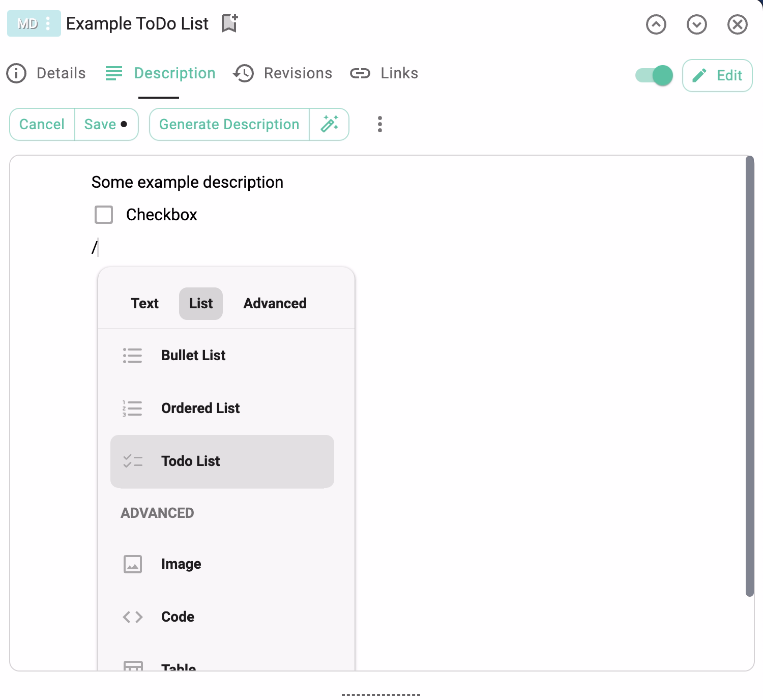Viewport: 763px width, 700px height.
Task: Click the Ordered List icon
Action: click(x=133, y=409)
